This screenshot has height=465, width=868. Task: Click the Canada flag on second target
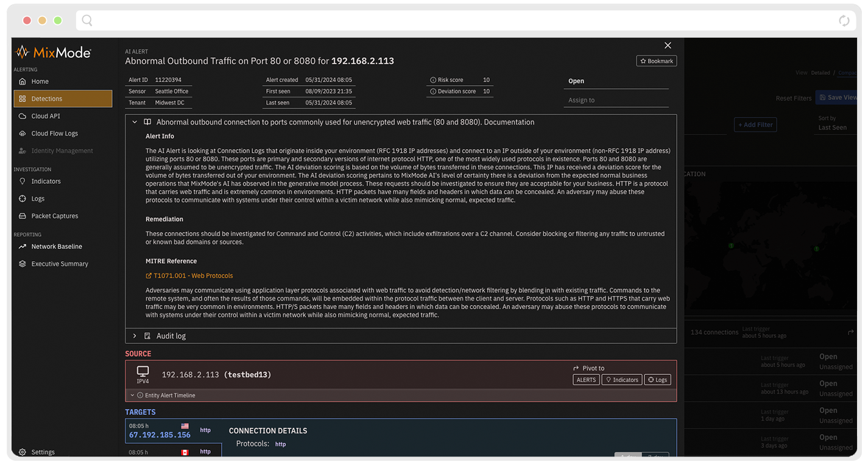pyautogui.click(x=185, y=452)
